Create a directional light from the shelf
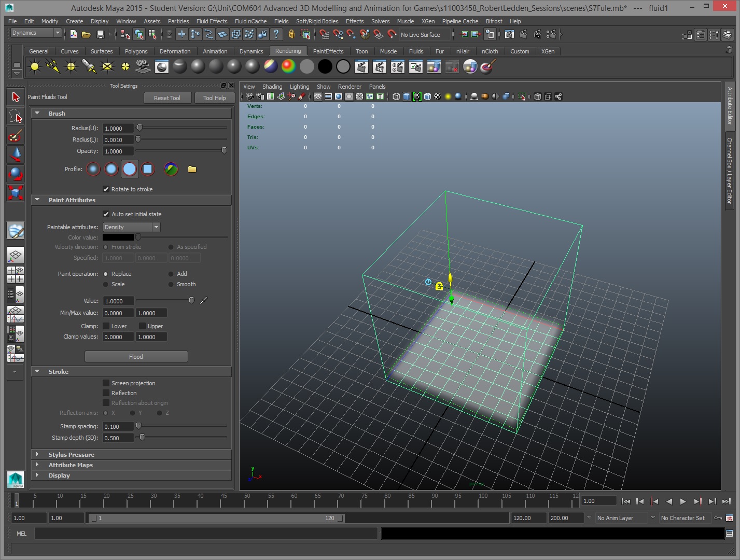The width and height of the screenshot is (740, 560). (53, 66)
